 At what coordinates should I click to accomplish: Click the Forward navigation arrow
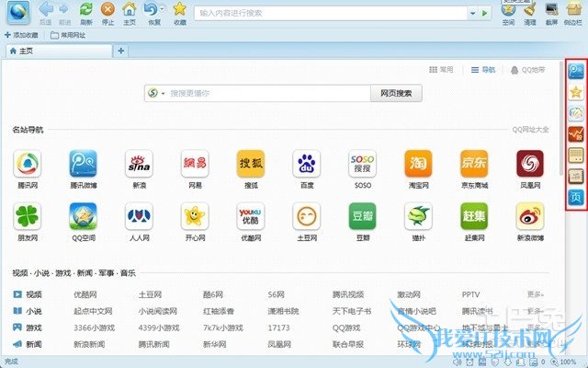pyautogui.click(x=64, y=9)
